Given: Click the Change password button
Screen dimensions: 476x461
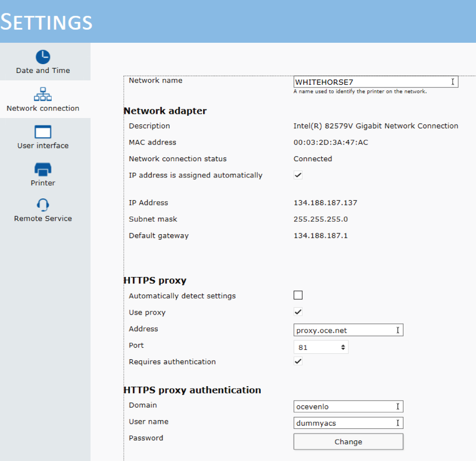Looking at the screenshot, I should [x=349, y=442].
